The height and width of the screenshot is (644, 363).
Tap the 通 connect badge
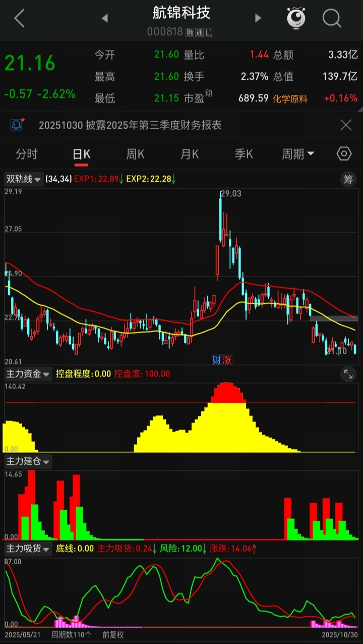coord(199,32)
